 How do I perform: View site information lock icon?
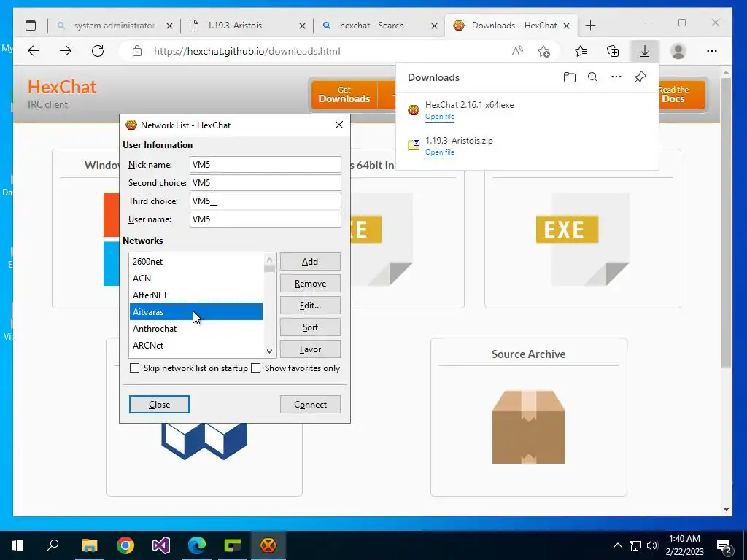(137, 51)
